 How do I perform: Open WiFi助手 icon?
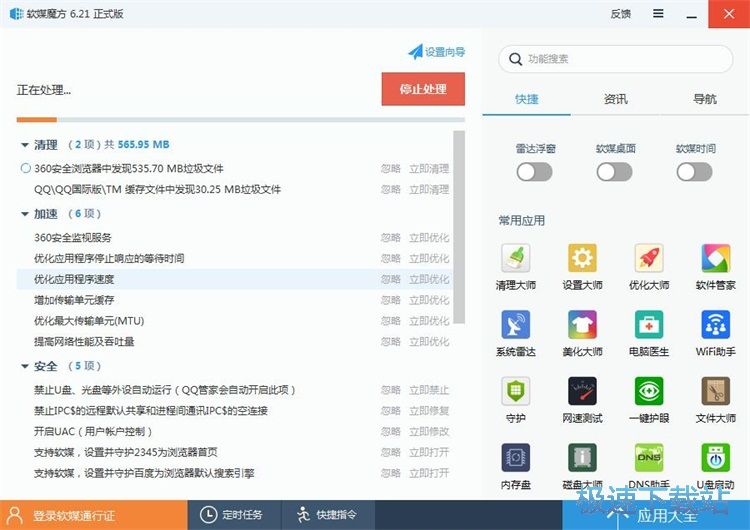tap(716, 324)
